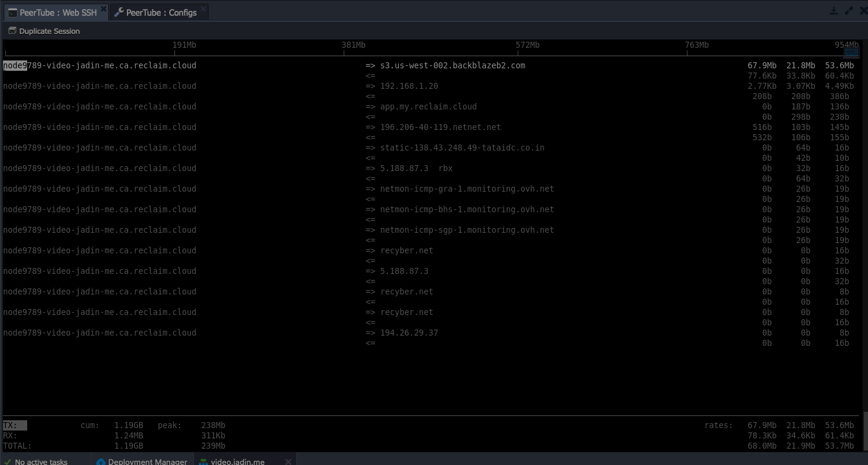Click the 954Mb scale label
868x465 pixels.
tap(846, 45)
